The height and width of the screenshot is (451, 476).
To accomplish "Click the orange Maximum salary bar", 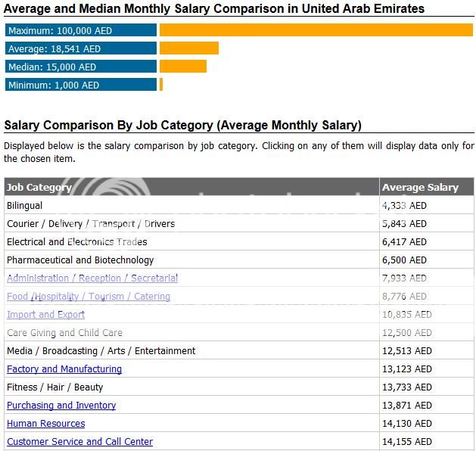I will pos(316,30).
